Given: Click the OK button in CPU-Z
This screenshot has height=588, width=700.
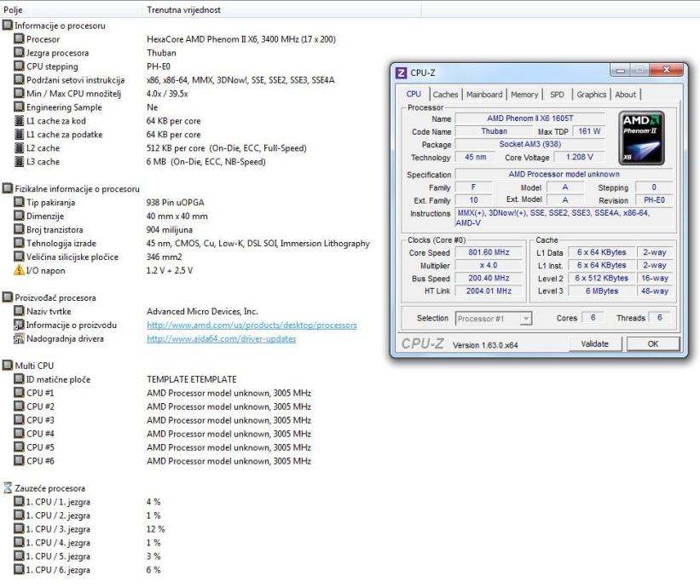Looking at the screenshot, I should pyautogui.click(x=652, y=344).
